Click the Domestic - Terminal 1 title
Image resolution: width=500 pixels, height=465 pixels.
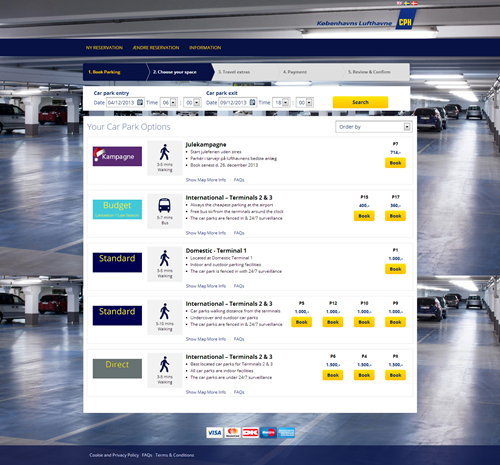216,250
